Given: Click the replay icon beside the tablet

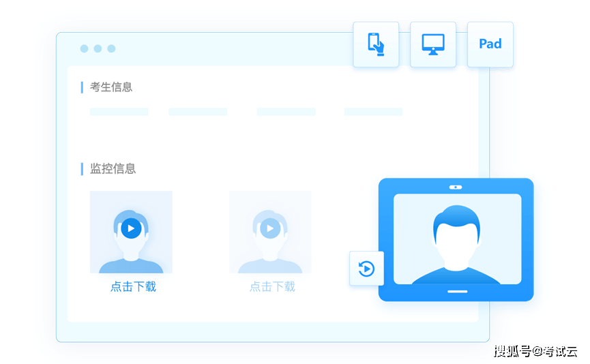Looking at the screenshot, I should click(366, 269).
